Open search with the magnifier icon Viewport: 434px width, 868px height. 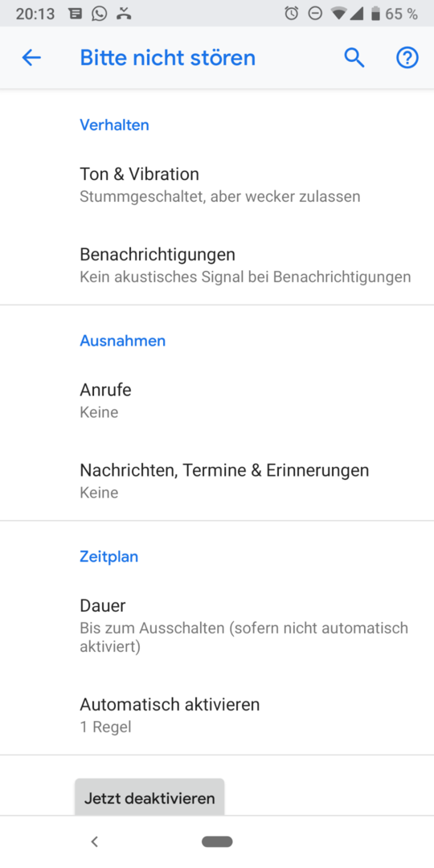pos(354,58)
